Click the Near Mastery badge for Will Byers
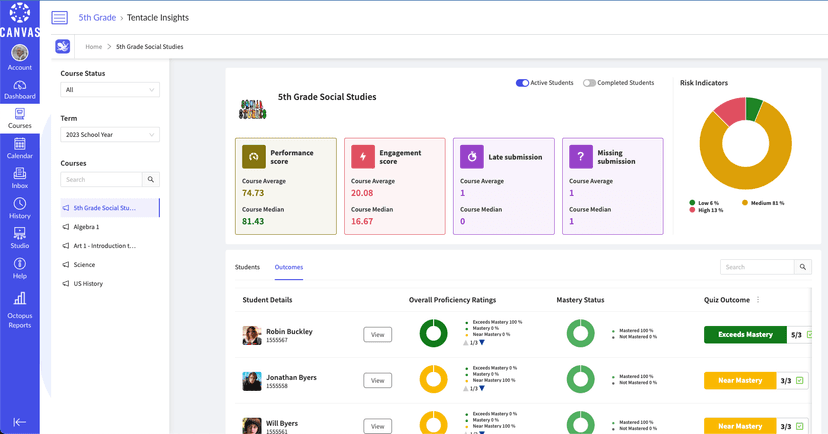Viewport: 828px width, 434px height. coord(740,426)
